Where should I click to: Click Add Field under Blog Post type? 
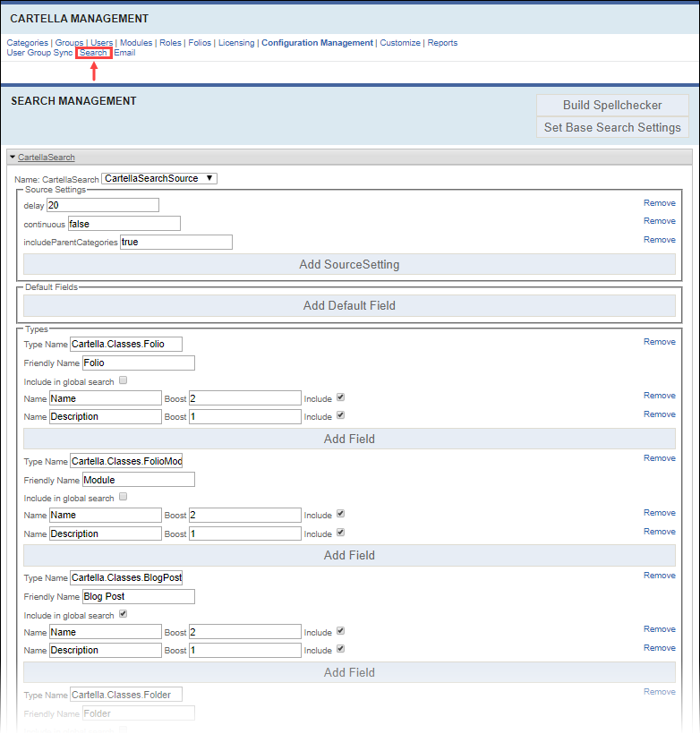(349, 672)
